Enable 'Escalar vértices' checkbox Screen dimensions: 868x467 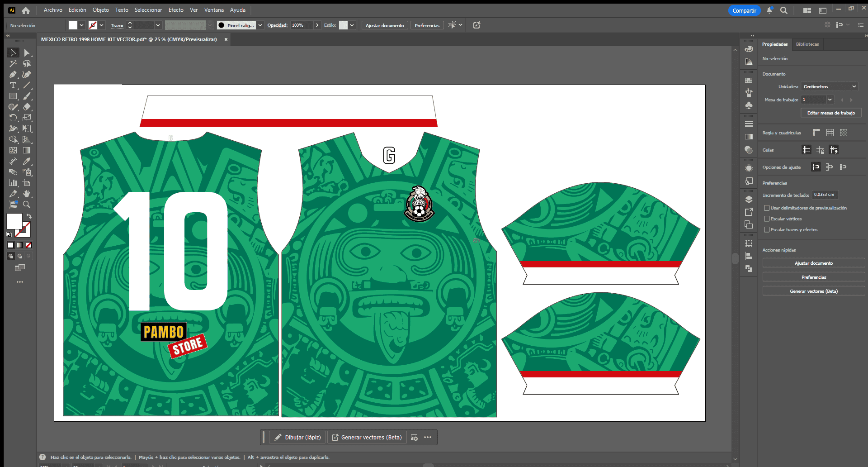[767, 219]
